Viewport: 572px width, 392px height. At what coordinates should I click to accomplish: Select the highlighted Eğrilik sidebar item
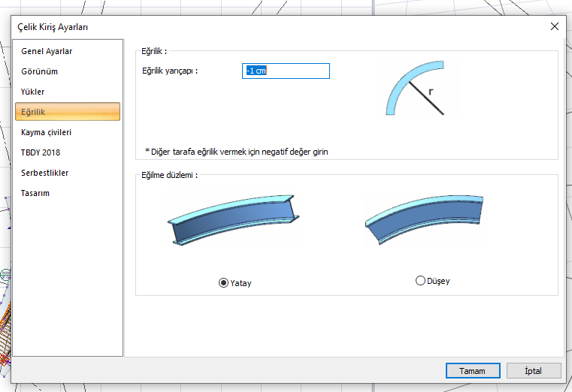(x=35, y=112)
